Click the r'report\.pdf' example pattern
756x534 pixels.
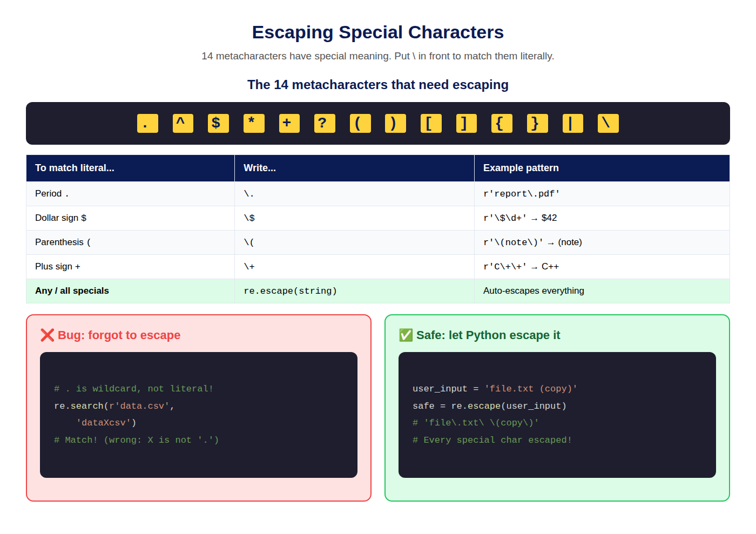click(522, 194)
